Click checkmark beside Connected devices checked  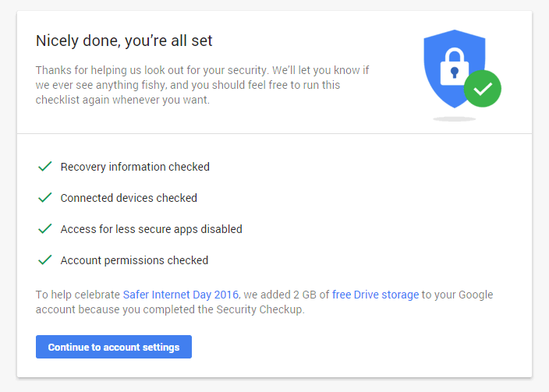pyautogui.click(x=44, y=198)
